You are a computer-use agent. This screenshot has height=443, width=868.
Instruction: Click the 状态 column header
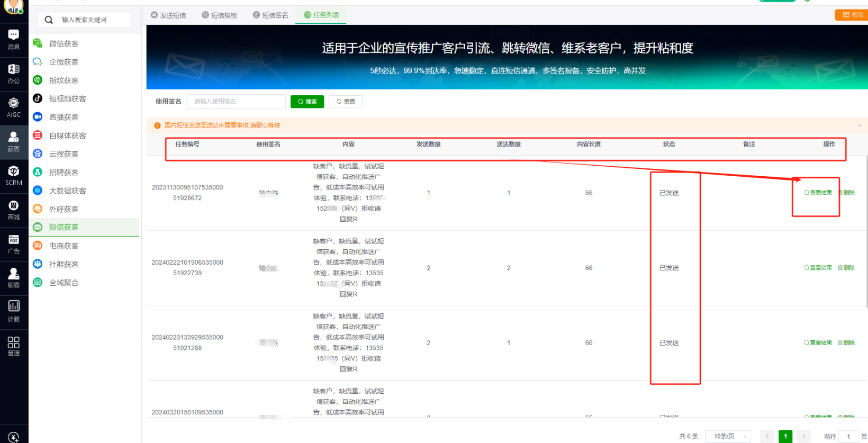(x=669, y=144)
